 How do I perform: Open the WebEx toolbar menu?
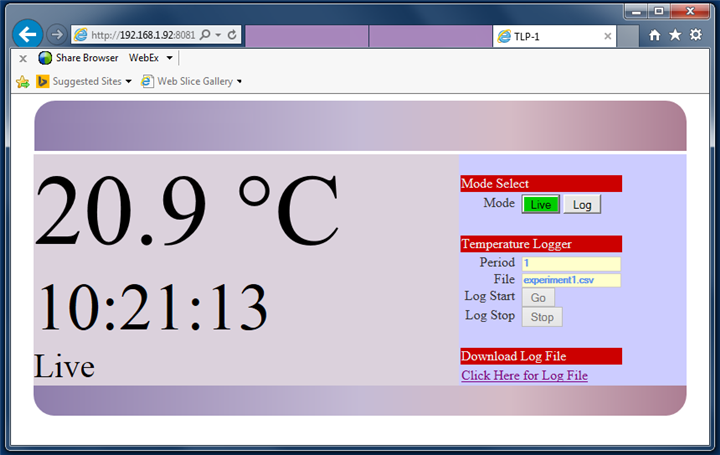[144, 58]
